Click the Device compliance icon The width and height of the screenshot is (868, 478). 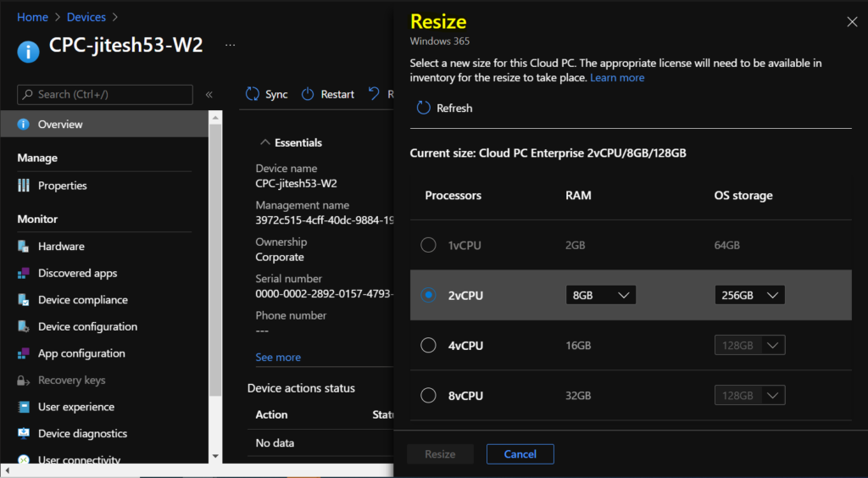pos(23,300)
